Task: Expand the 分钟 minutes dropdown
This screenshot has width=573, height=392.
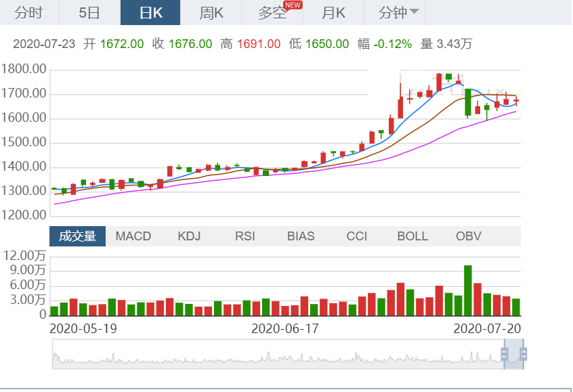Action: click(398, 13)
